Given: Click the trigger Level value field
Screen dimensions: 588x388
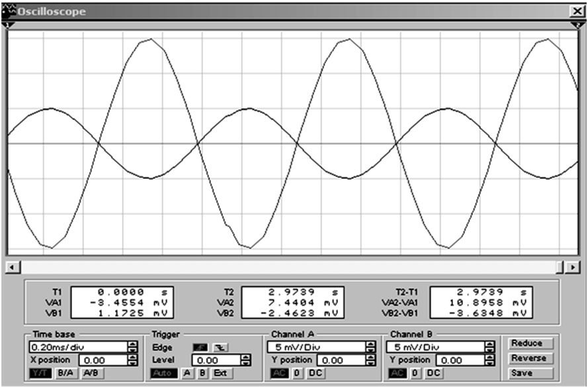Looking at the screenshot, I should (x=217, y=360).
